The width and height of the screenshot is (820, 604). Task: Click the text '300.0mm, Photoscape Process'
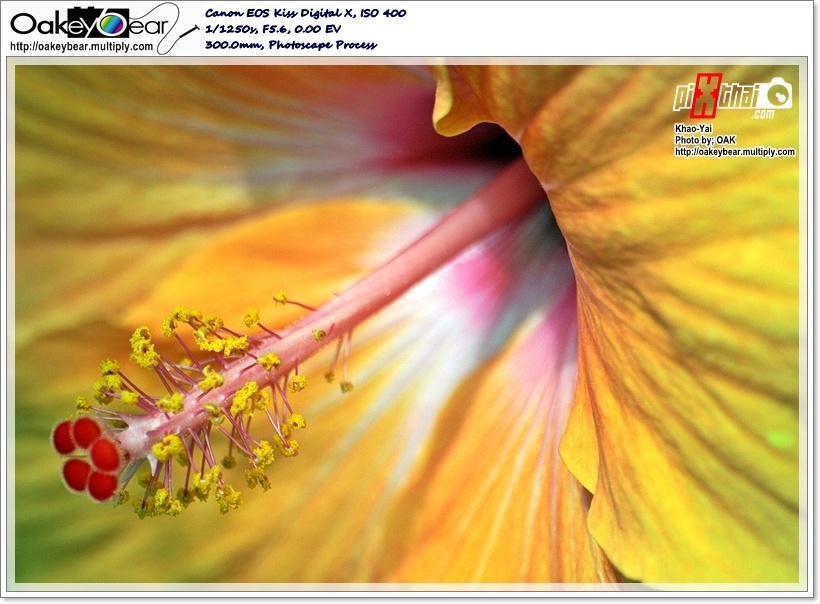(x=290, y=45)
